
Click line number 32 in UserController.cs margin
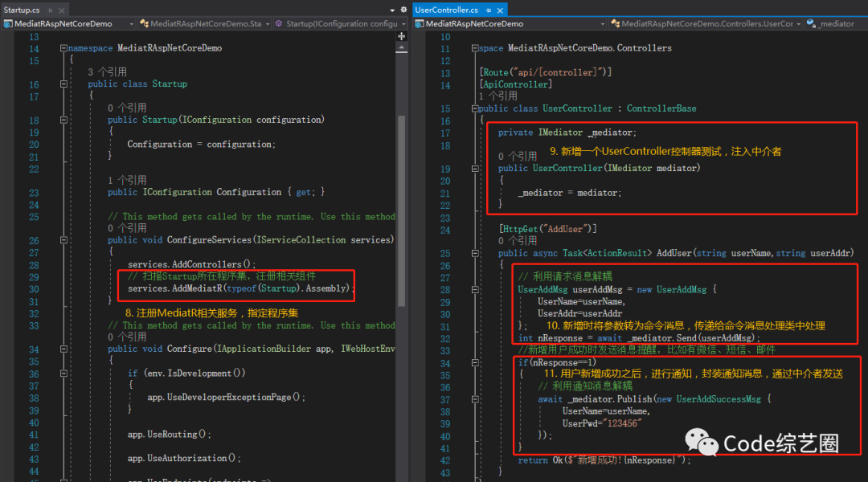445,339
